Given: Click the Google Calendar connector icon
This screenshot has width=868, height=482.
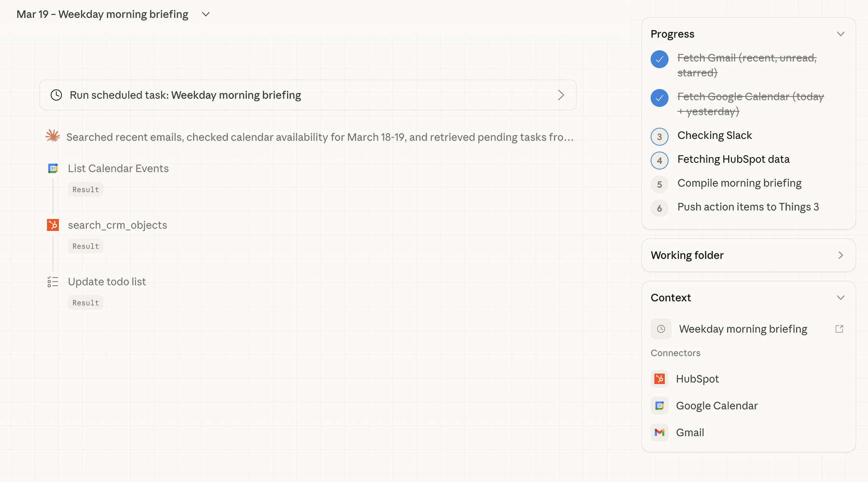Looking at the screenshot, I should point(660,405).
